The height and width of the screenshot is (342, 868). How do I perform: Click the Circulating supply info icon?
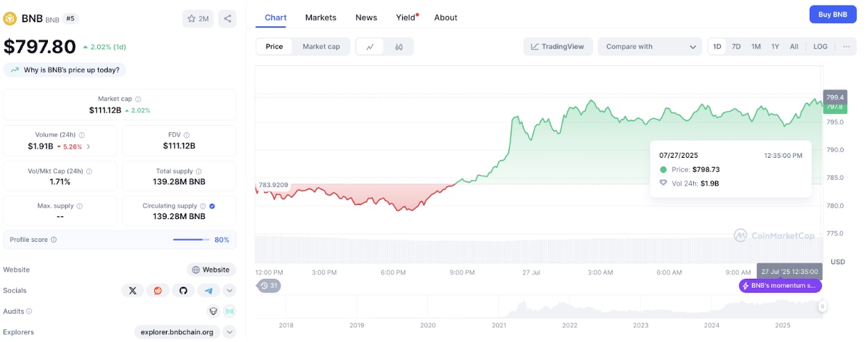click(x=203, y=206)
